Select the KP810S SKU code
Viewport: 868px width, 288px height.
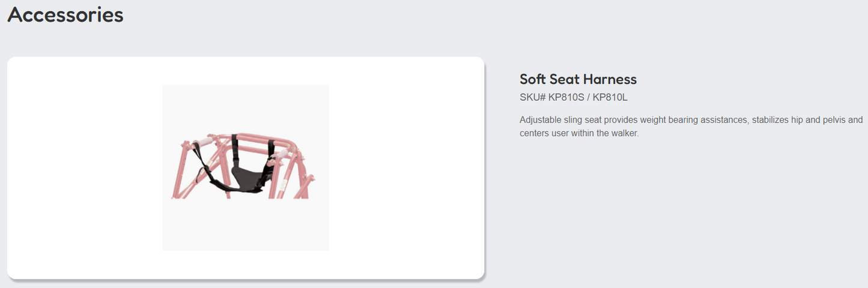(x=566, y=97)
